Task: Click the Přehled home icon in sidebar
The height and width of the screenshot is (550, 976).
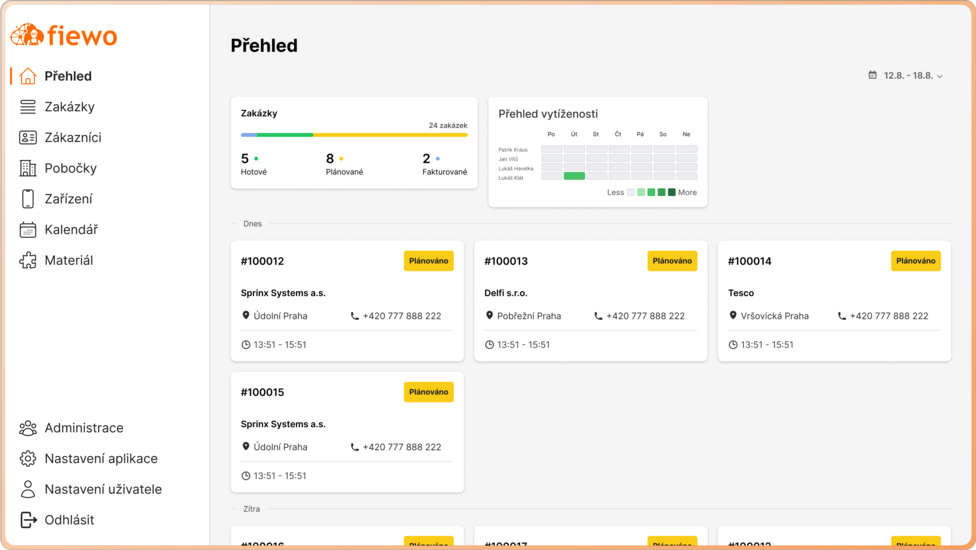Action: tap(27, 76)
